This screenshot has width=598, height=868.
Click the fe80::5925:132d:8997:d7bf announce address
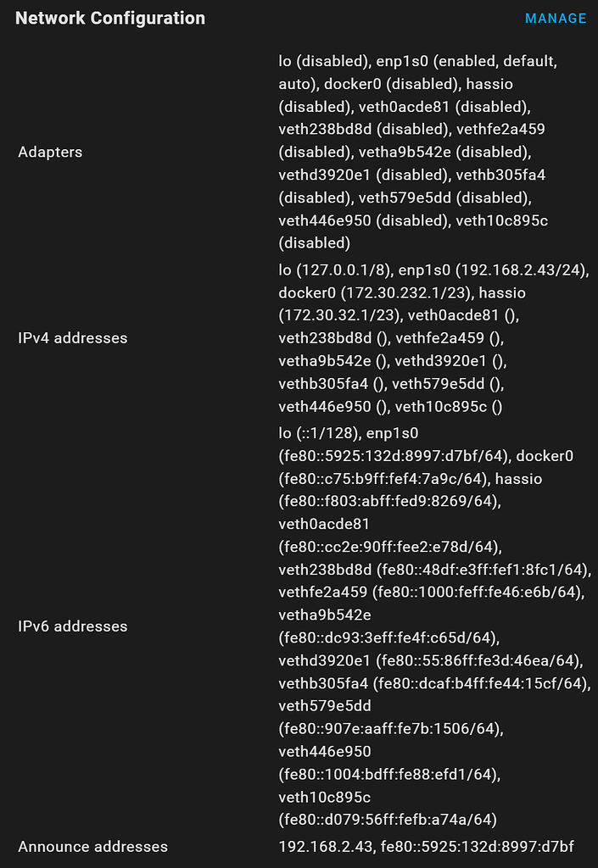[x=475, y=846]
